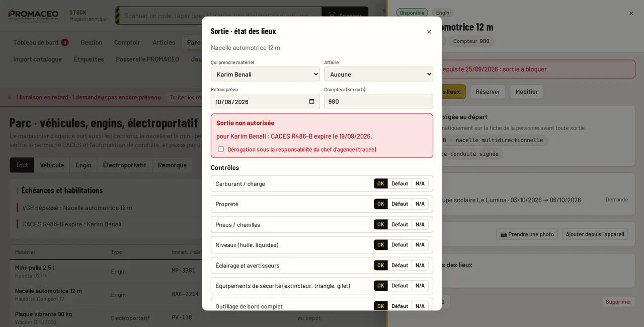Click the PROMACEO logo
Screen dimensions: 644x327
[33, 15]
